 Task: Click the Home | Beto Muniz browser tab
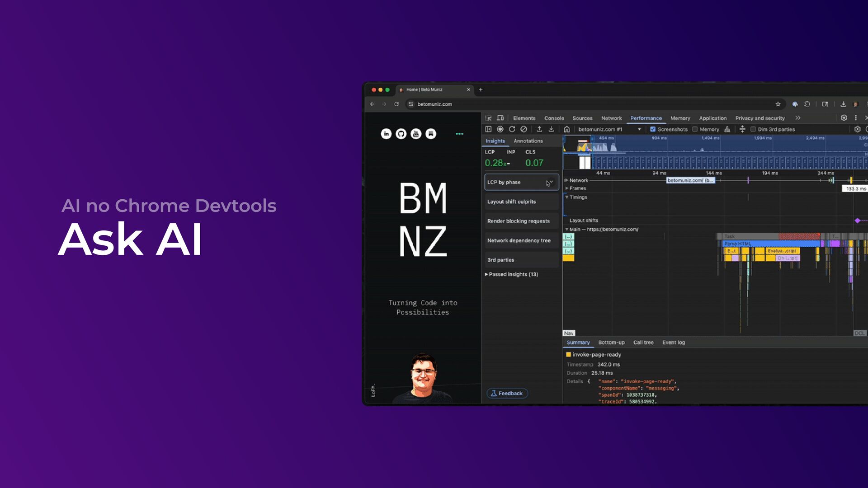(x=434, y=89)
